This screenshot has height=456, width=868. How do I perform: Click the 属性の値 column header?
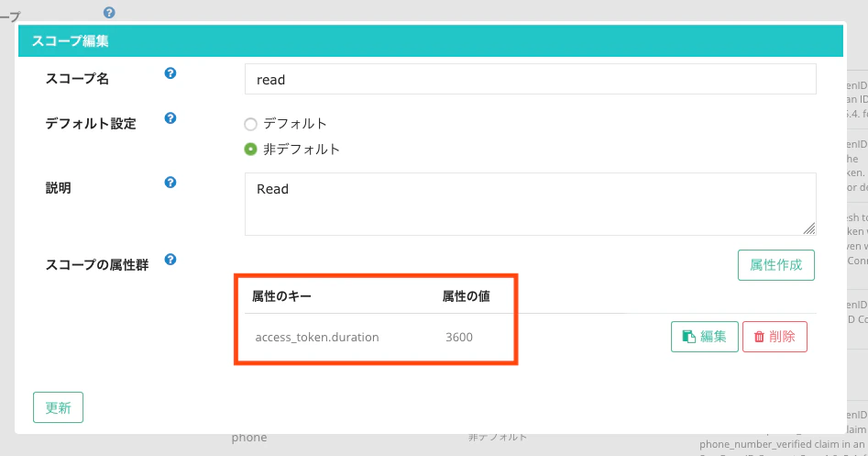467,296
